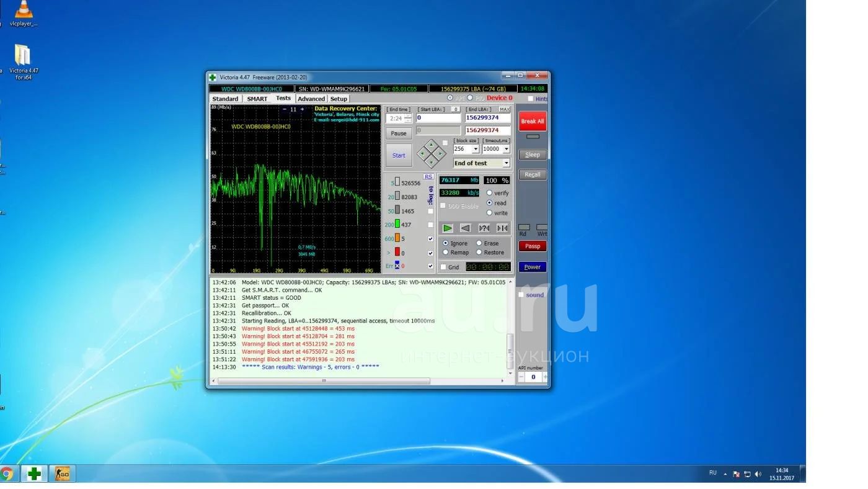Screen dimensions: 868x489
Task: Click the MAX End LBA button
Action: [x=505, y=109]
